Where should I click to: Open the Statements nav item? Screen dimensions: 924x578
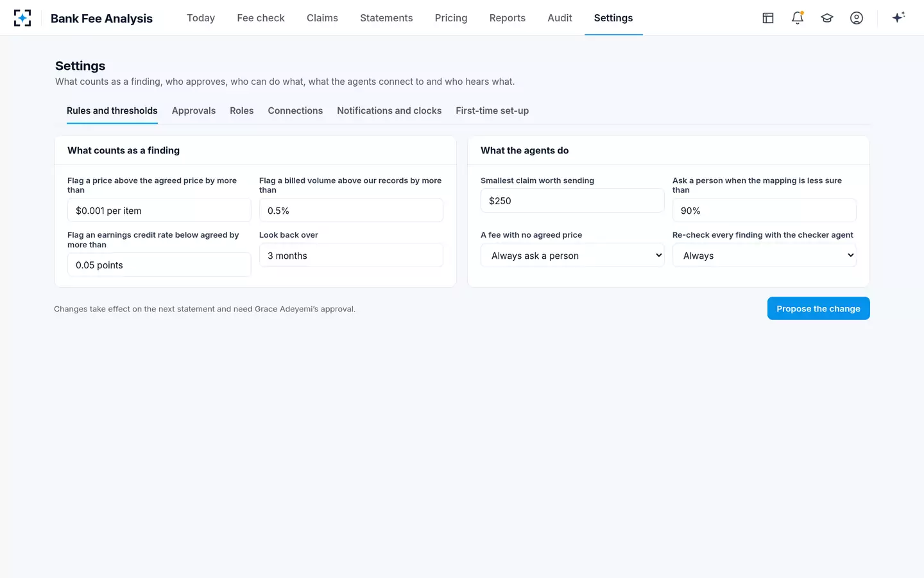coord(386,18)
